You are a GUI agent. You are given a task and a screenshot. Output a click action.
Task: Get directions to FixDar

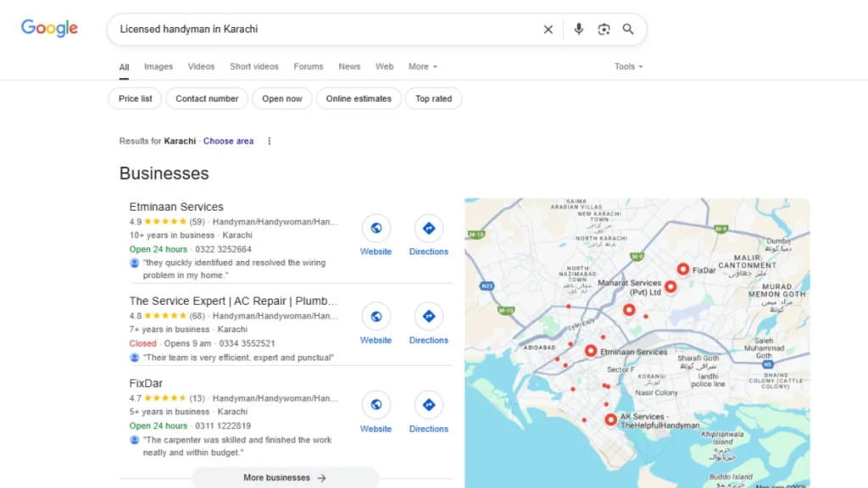pos(428,405)
